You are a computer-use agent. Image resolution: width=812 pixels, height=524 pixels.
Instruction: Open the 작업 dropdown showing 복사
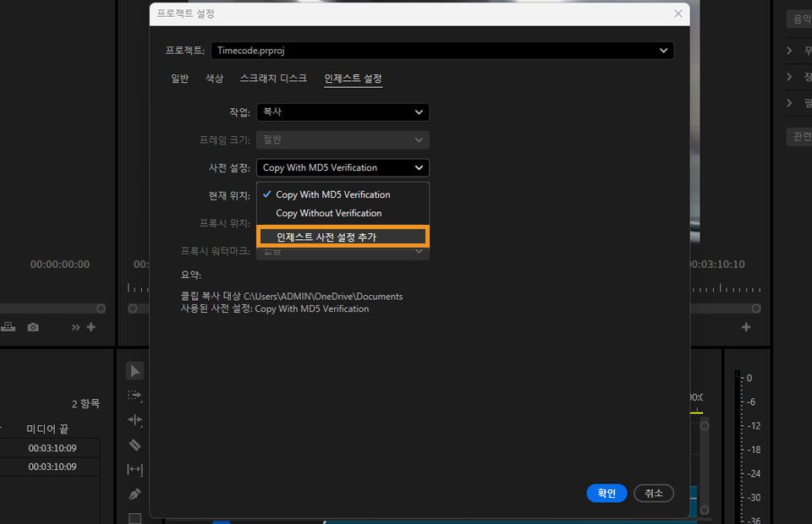pos(342,112)
